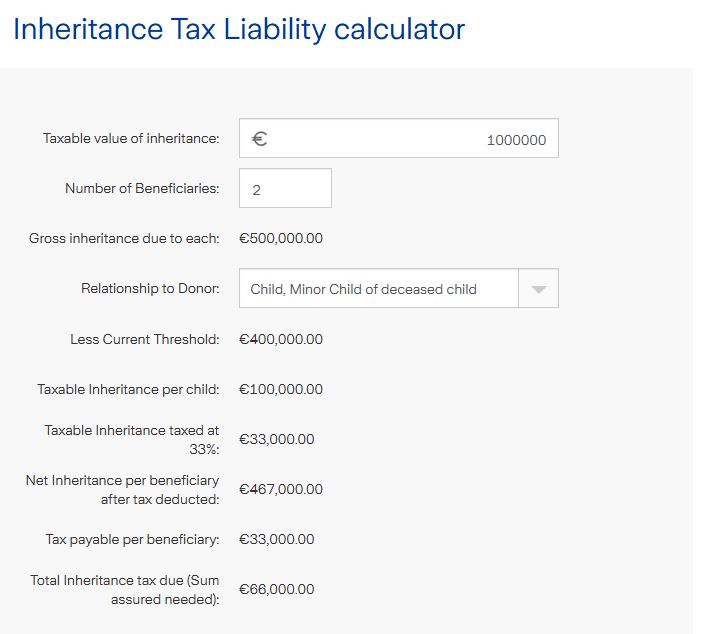Click the Gross inheritance due to each label

pyautogui.click(x=124, y=239)
